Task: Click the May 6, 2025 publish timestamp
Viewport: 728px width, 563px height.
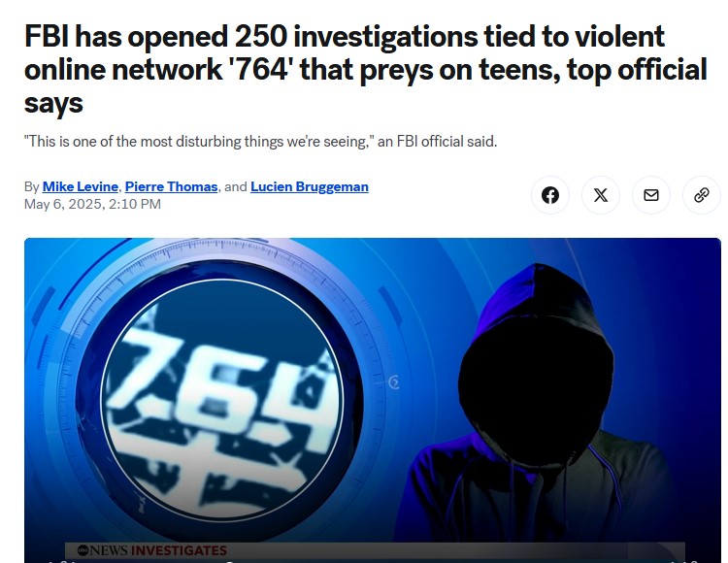Action: [x=92, y=204]
